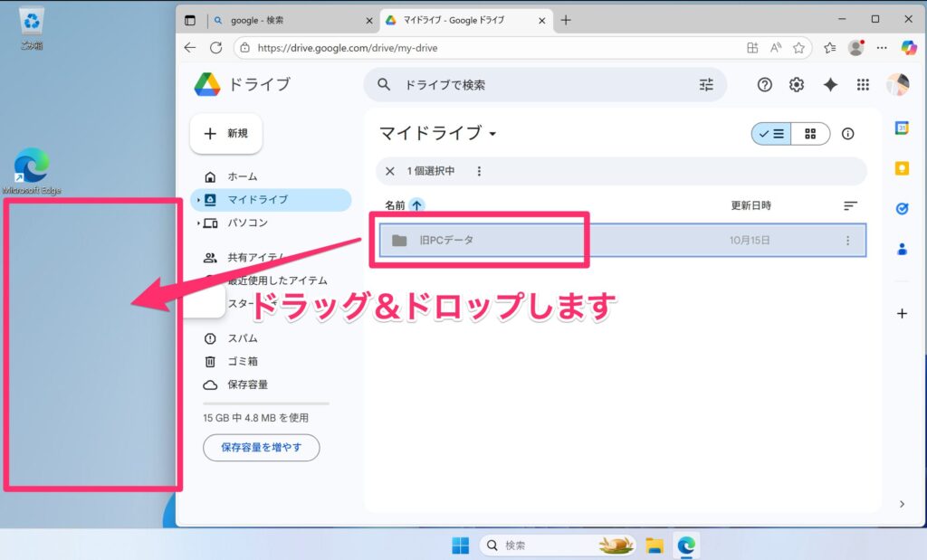Toggle name column sort direction arrow

416,205
